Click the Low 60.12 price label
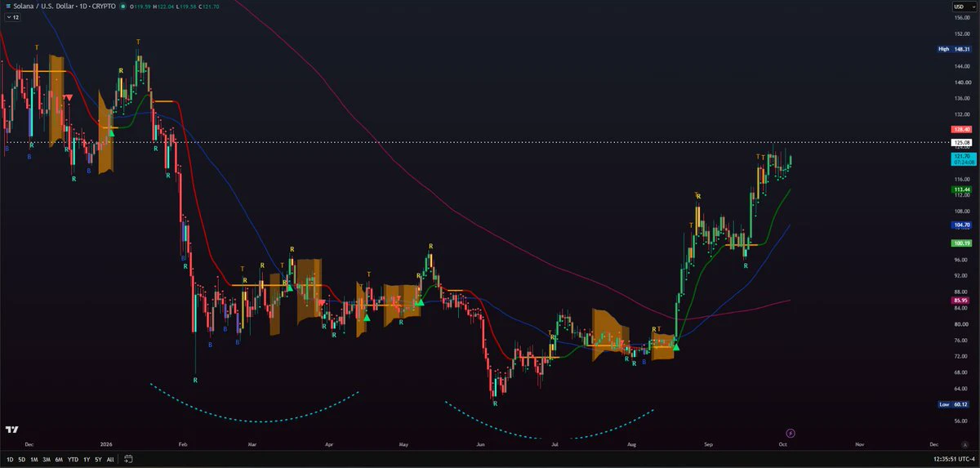This screenshot has width=980, height=468. point(955,404)
